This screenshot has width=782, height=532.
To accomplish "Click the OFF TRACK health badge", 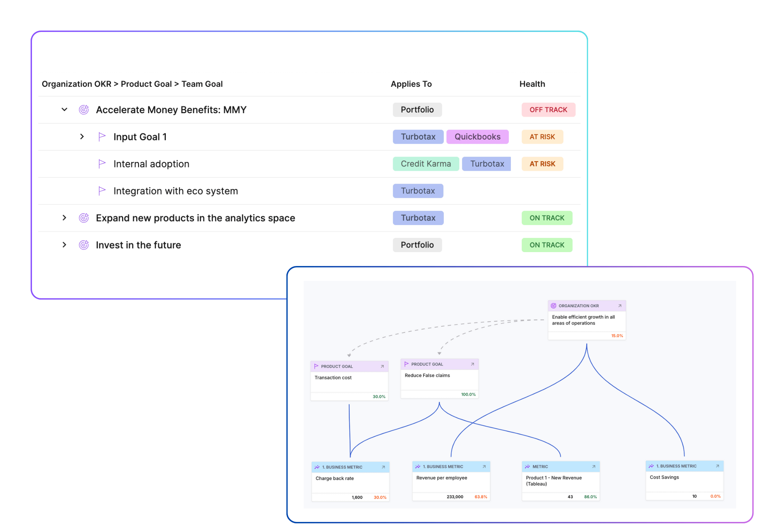I will point(548,110).
